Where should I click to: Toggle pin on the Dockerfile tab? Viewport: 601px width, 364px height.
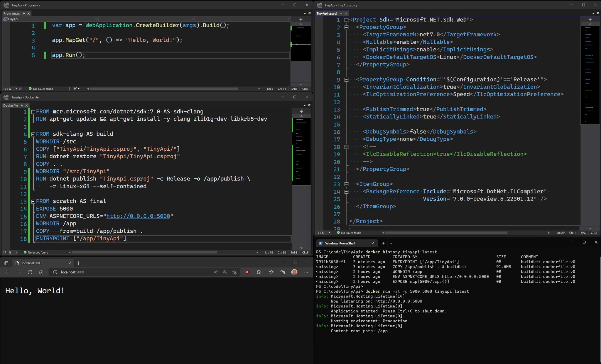(22, 106)
